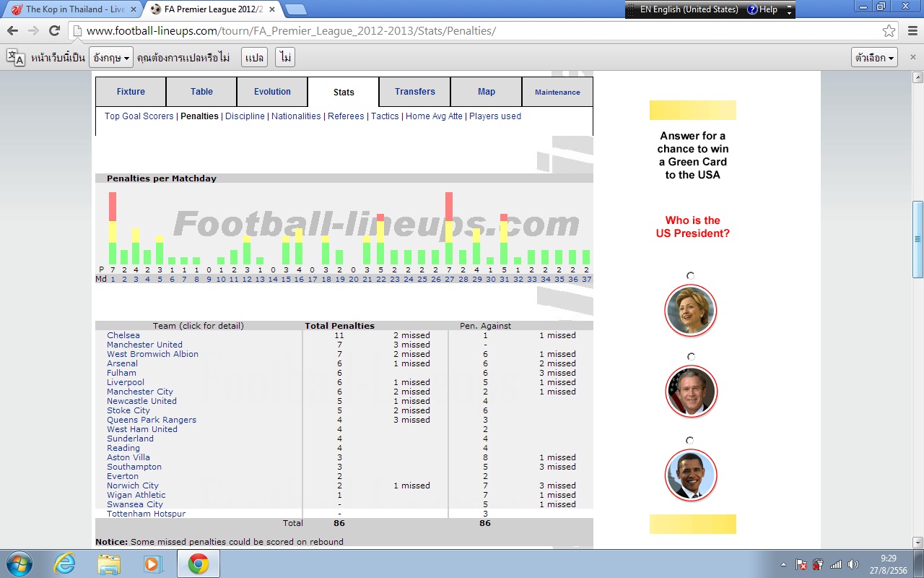The height and width of the screenshot is (578, 924).
Task: Launch Internet Explorer from the taskbar
Action: click(x=64, y=564)
